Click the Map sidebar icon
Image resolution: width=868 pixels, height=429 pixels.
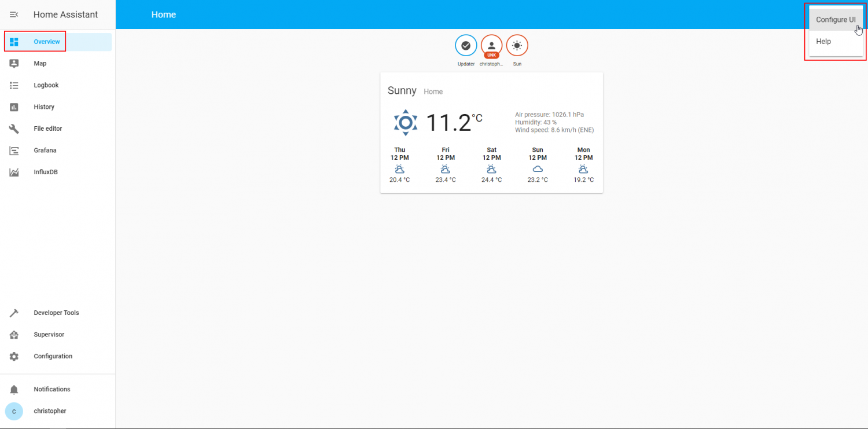point(14,63)
